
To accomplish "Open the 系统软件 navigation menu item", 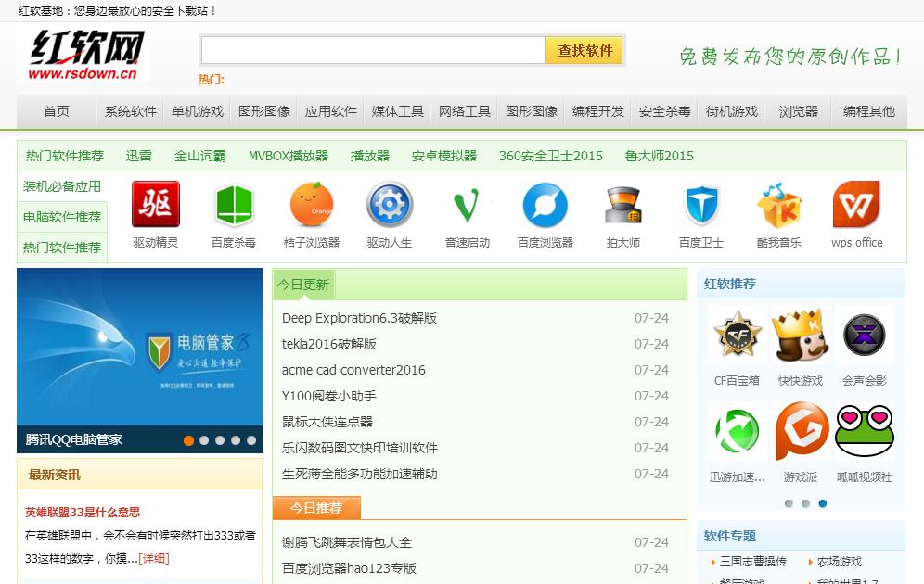I will [131, 111].
